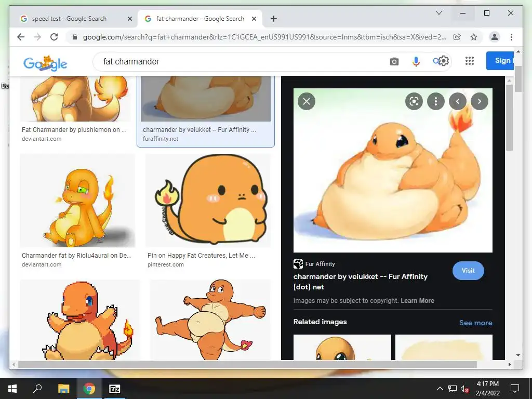This screenshot has width=532, height=399.
Task: Open first related image thumbnail
Action: click(342, 347)
